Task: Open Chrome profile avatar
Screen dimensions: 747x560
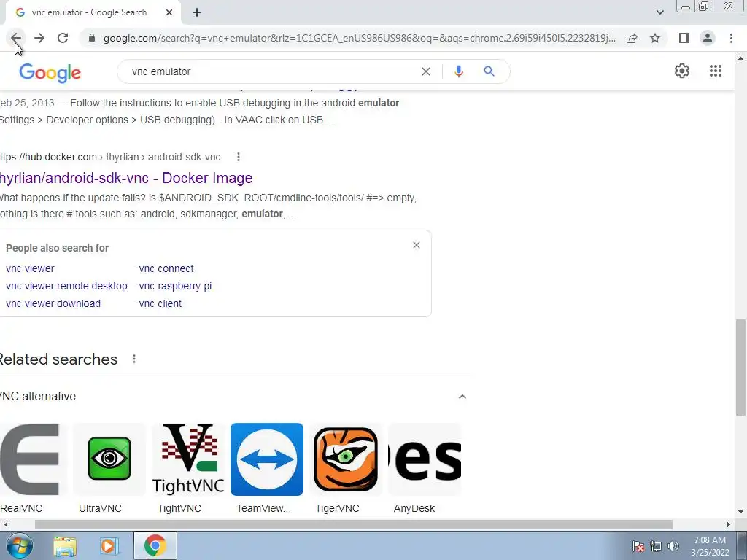Action: click(708, 38)
